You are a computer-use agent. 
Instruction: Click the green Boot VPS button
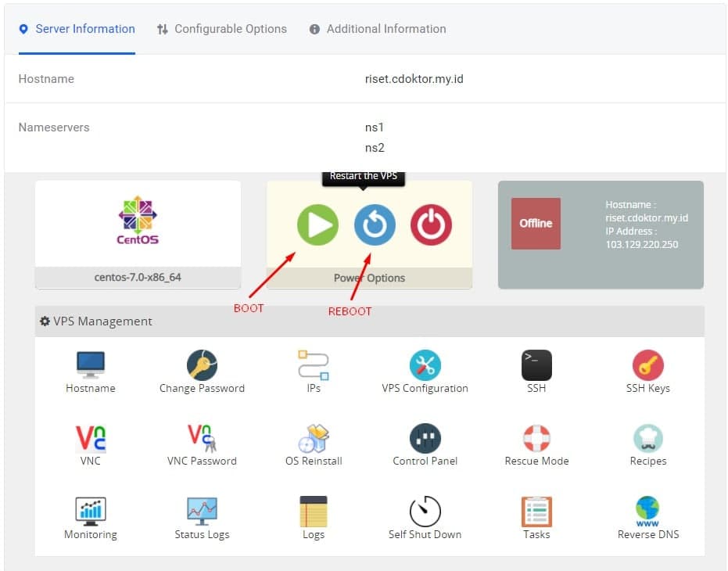pos(317,226)
